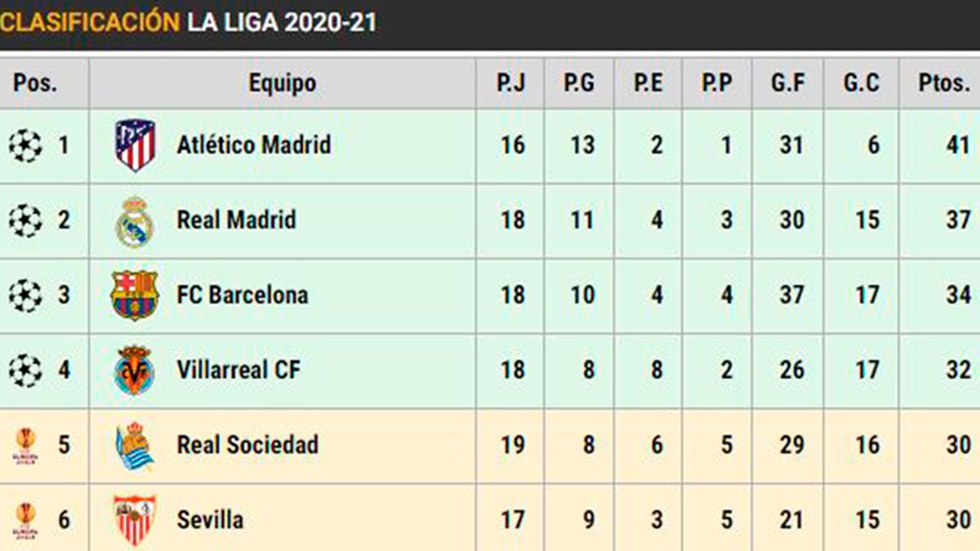This screenshot has height=551, width=980.
Task: Select the Villarreal CF team name
Action: [x=238, y=370]
